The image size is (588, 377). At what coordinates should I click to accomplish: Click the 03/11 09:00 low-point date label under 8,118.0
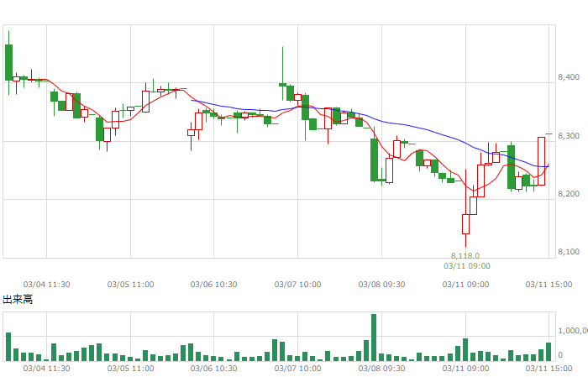pos(467,266)
